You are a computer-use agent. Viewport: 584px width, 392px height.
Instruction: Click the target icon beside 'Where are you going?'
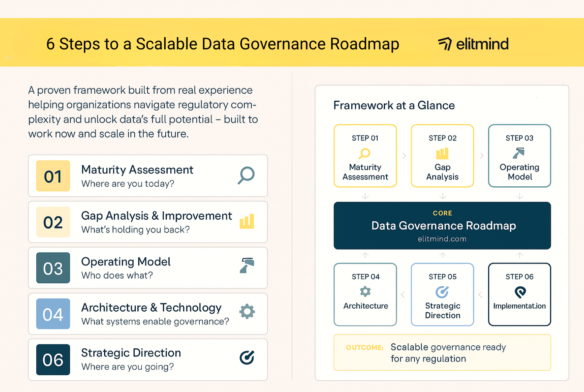point(247,358)
